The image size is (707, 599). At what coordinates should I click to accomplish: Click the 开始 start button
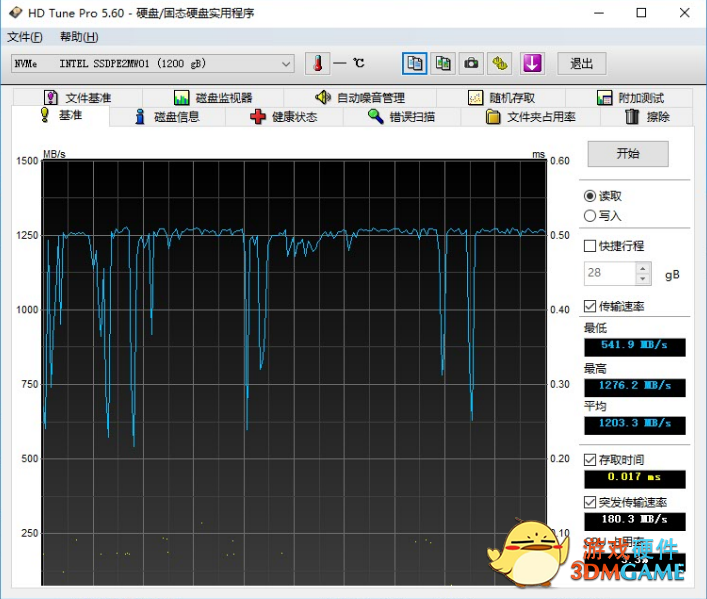[628, 154]
